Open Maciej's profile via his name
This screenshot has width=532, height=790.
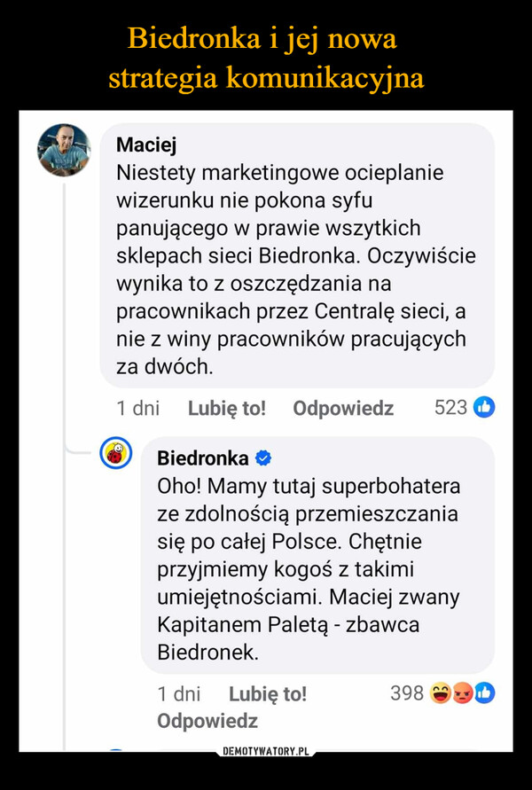[x=146, y=143]
